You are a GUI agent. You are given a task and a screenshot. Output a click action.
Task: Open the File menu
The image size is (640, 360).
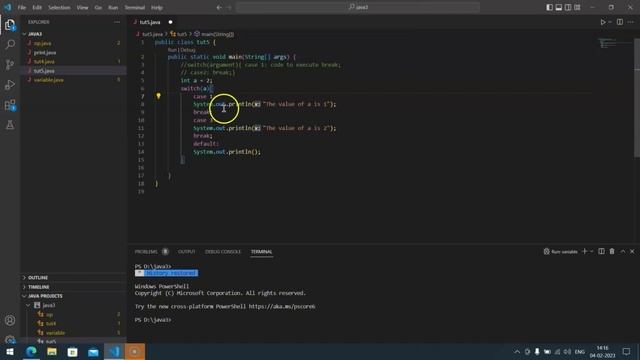click(x=22, y=7)
